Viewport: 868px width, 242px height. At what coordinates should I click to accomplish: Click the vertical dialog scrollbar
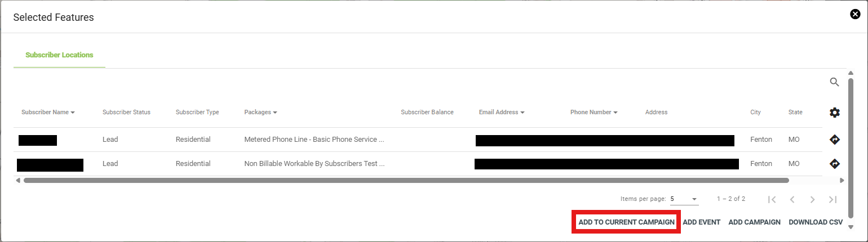pyautogui.click(x=851, y=149)
